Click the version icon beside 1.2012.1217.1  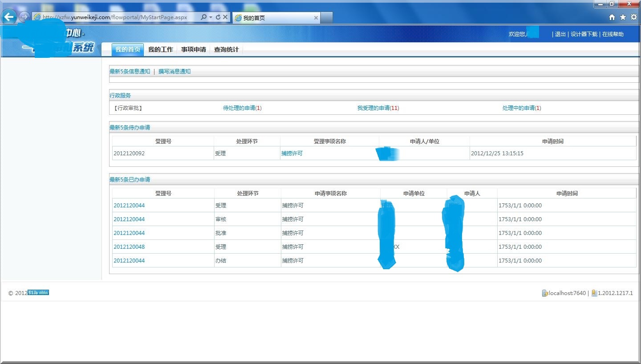click(594, 293)
